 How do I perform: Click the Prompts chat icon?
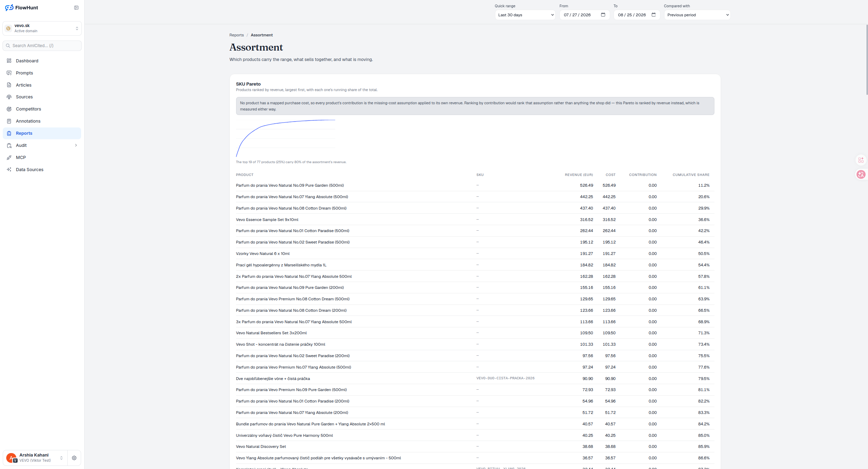9,73
